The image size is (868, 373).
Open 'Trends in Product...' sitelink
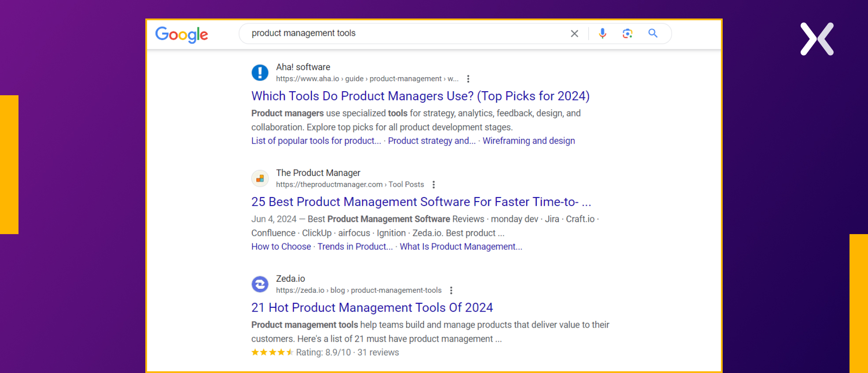[x=355, y=246]
